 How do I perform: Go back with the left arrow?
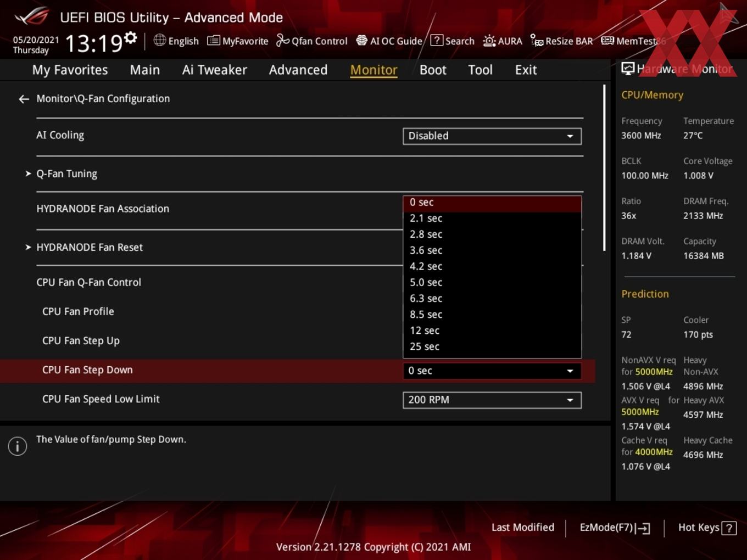[x=24, y=99]
